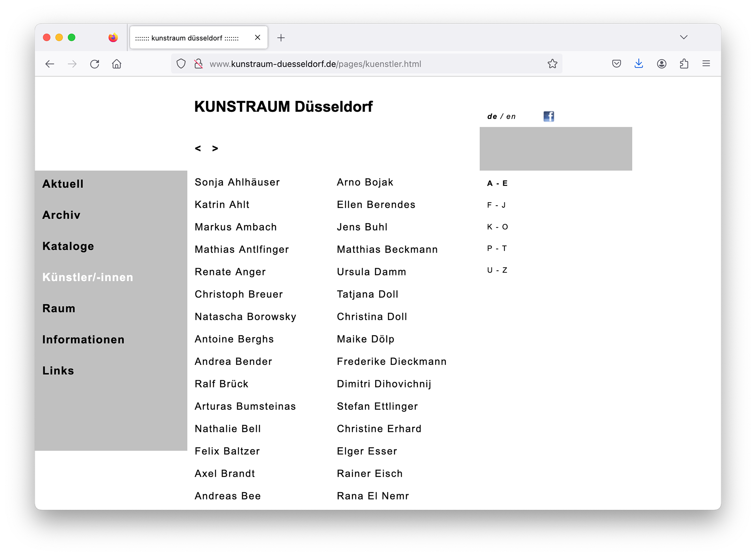Go to next artist page arrow

215,149
